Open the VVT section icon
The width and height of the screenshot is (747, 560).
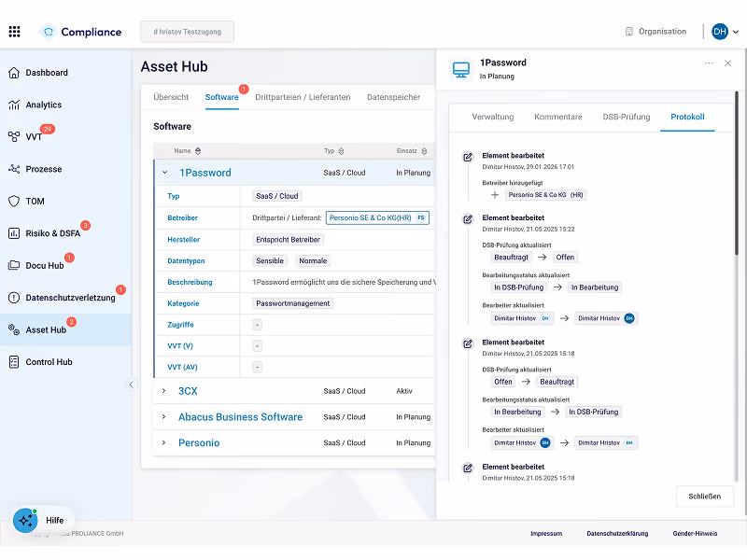pos(14,137)
